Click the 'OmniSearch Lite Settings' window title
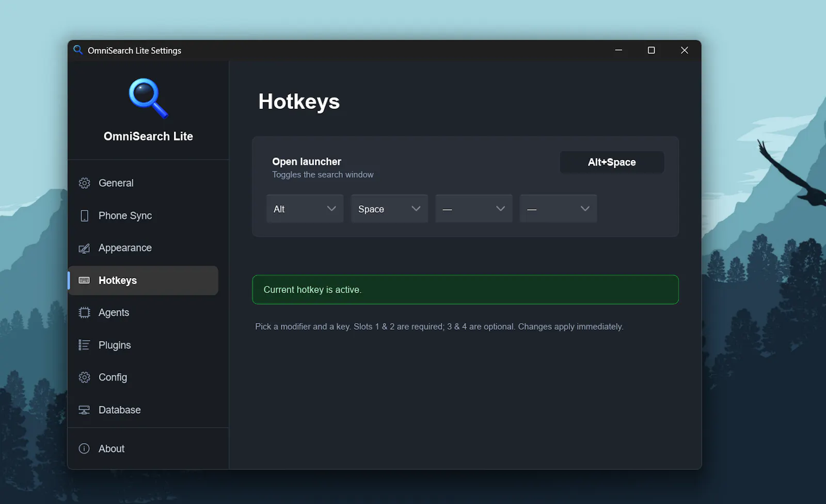 click(x=134, y=51)
